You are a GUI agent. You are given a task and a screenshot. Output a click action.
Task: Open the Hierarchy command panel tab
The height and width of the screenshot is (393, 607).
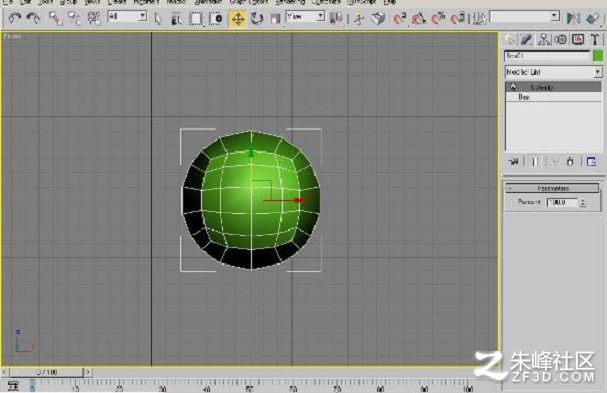pyautogui.click(x=544, y=39)
